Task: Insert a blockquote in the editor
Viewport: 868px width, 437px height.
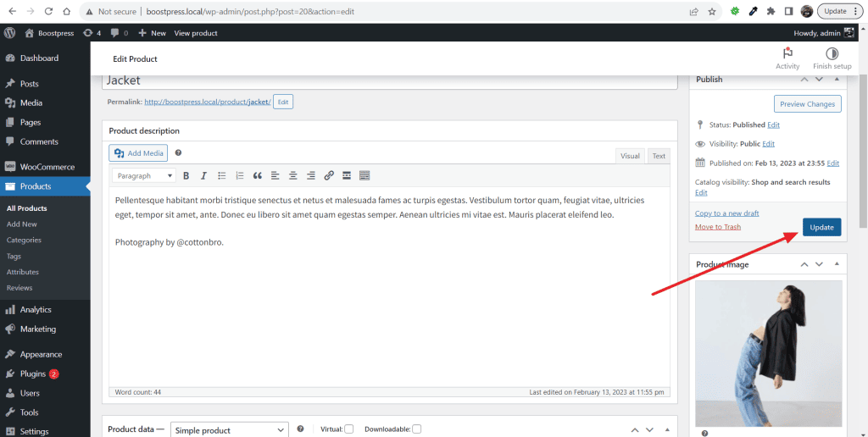Action: click(x=258, y=176)
